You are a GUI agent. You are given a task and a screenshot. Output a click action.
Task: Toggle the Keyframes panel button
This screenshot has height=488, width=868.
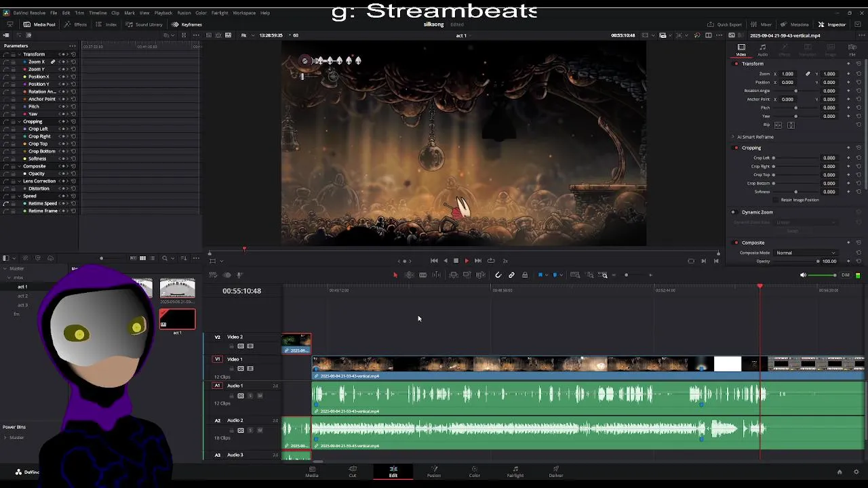pos(186,24)
